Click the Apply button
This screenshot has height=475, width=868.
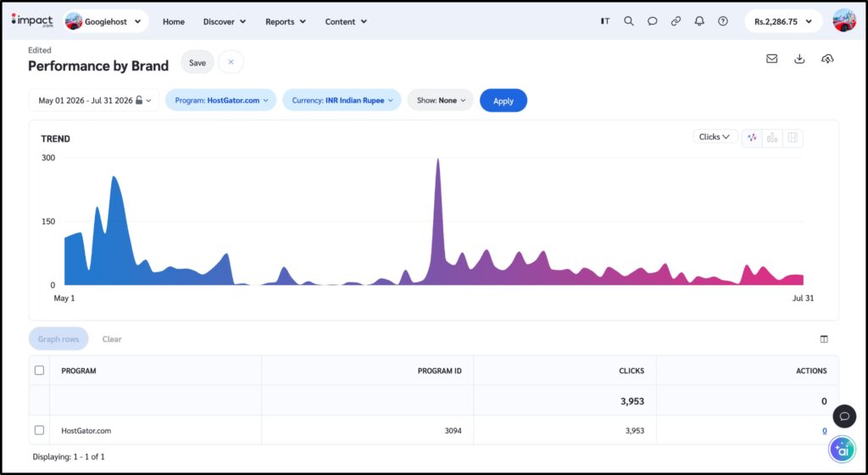[504, 101]
